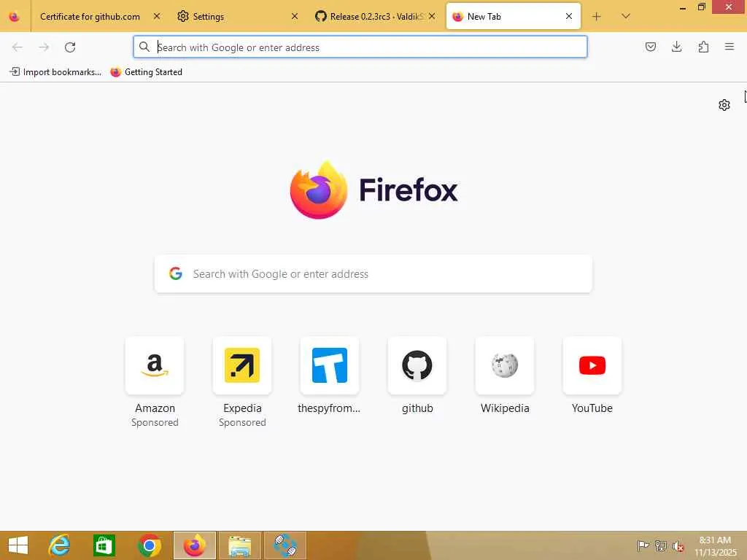The height and width of the screenshot is (560, 747).
Task: Go back using the back arrow
Action: click(18, 47)
